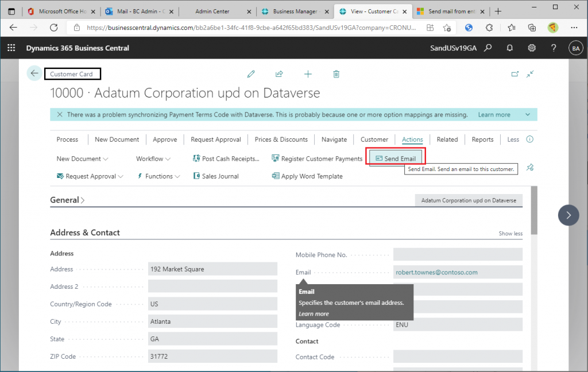
Task: Open the app launcher waffle menu
Action: [x=11, y=48]
